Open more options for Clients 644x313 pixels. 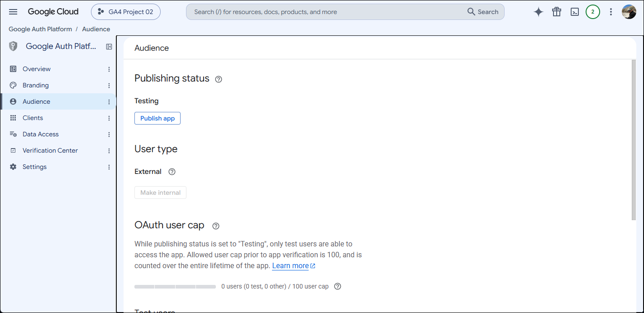pos(109,118)
